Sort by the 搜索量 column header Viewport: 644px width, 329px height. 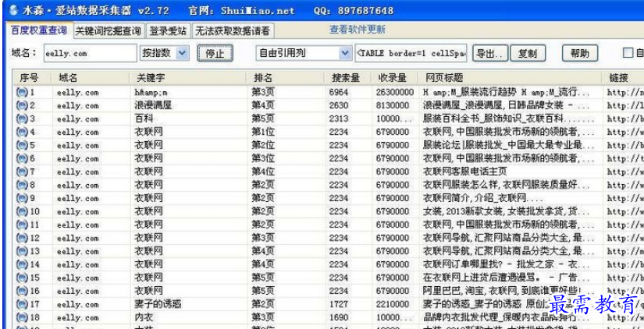[x=347, y=77]
